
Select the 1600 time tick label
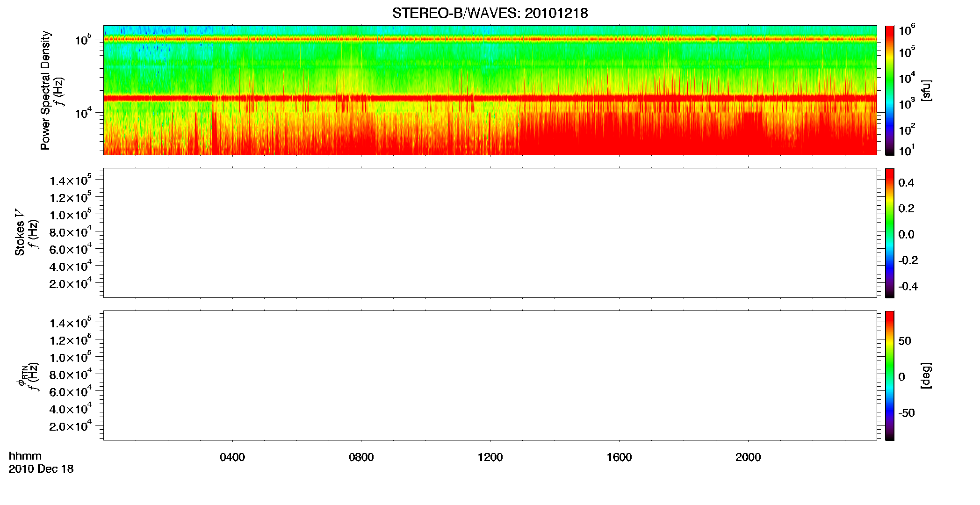[619, 457]
